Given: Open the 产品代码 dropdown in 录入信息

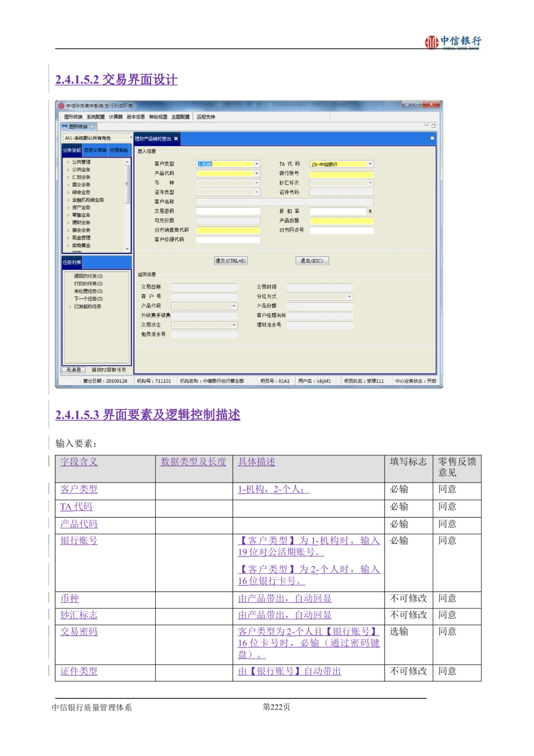Looking at the screenshot, I should [x=257, y=174].
